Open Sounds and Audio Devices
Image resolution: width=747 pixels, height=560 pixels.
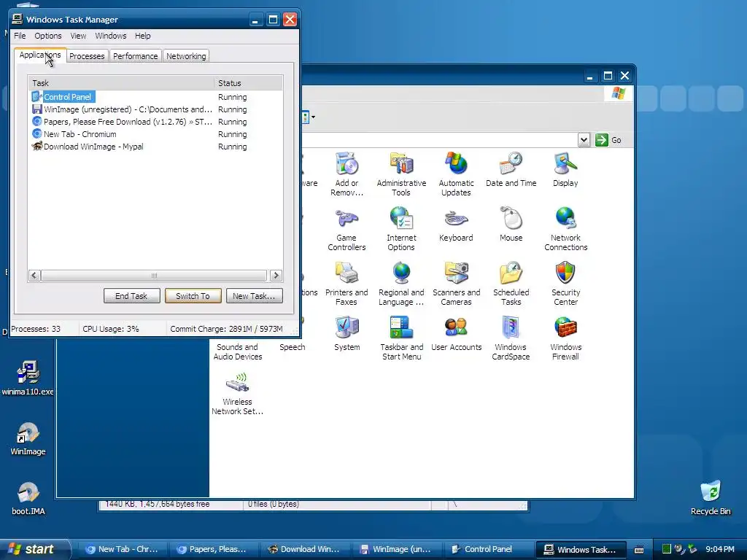tap(237, 351)
